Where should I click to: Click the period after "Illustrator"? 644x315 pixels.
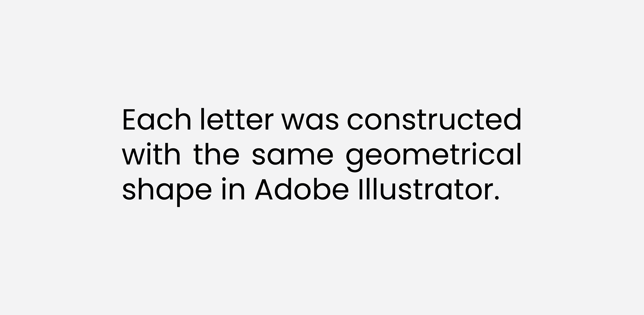497,198
